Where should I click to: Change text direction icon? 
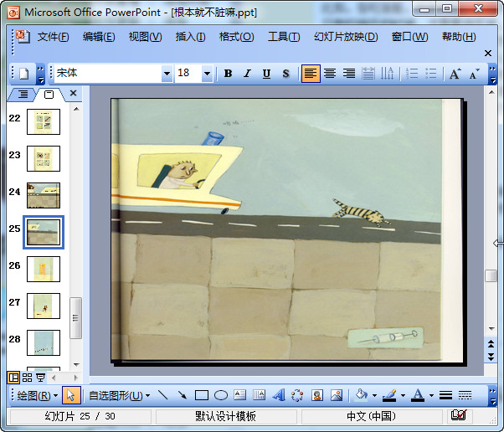click(387, 74)
